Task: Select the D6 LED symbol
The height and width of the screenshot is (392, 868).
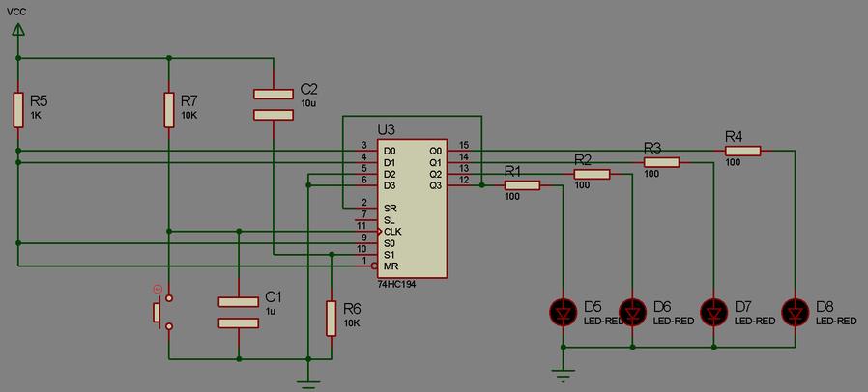Action: (x=632, y=312)
